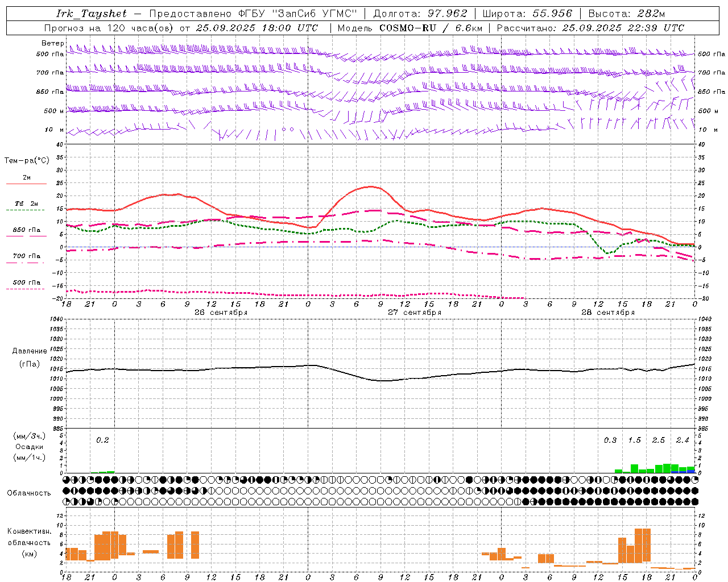Click the 26 сентября date label

[x=221, y=313]
